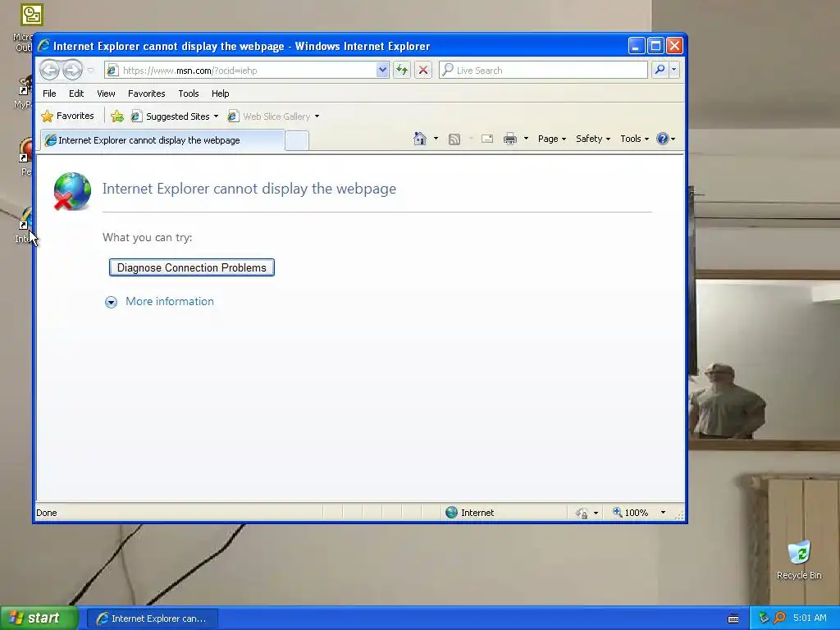Open the Edit menu

(x=76, y=94)
